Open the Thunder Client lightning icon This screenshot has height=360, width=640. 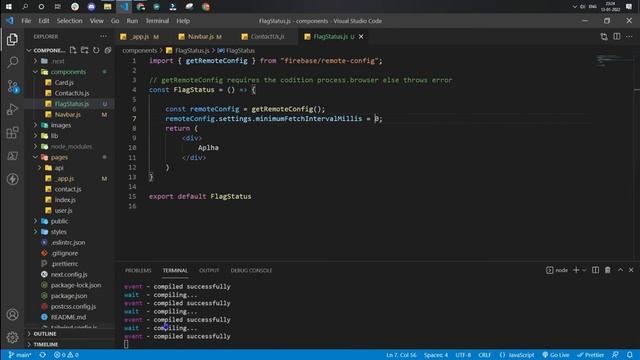(12, 179)
